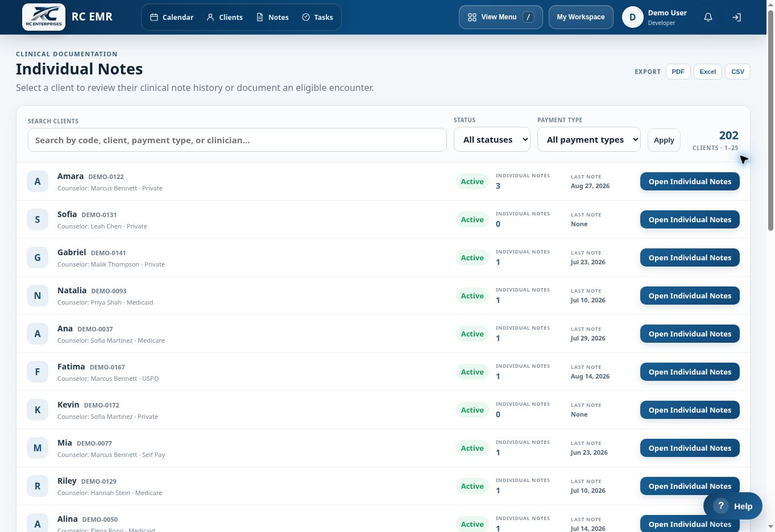
Task: Click Sofia's avatar letter tile
Action: tap(38, 219)
